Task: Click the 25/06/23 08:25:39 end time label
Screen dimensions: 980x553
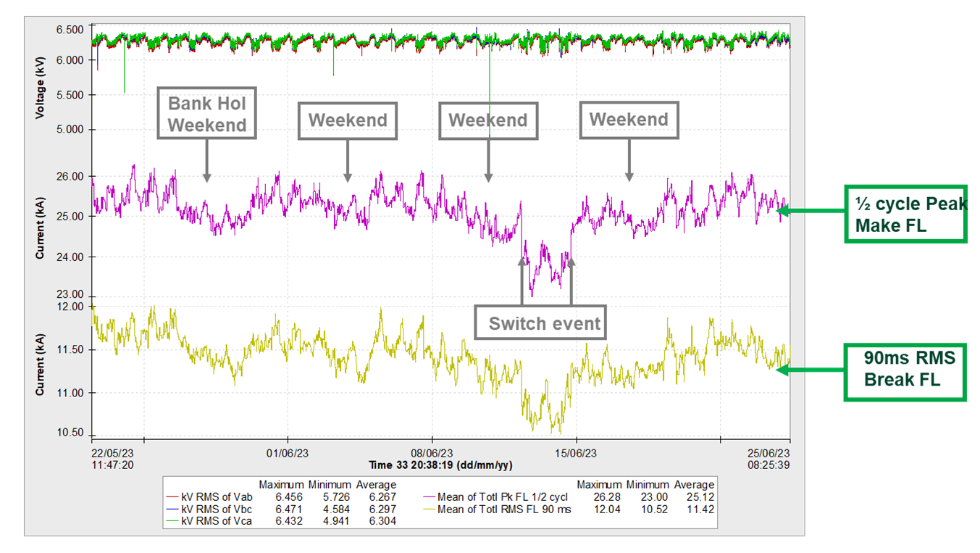Action: point(769,458)
